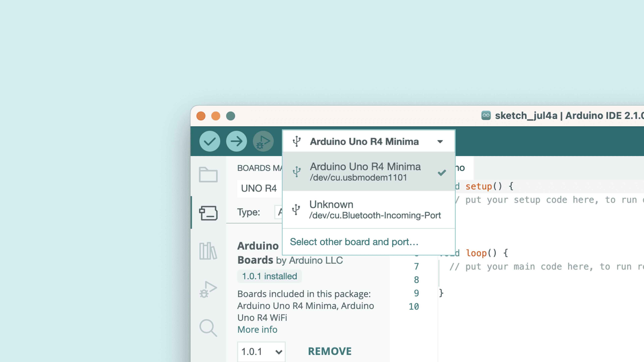Screen dimensions: 644x362
Task: Click the green macOS zoom button
Action: 230,116
